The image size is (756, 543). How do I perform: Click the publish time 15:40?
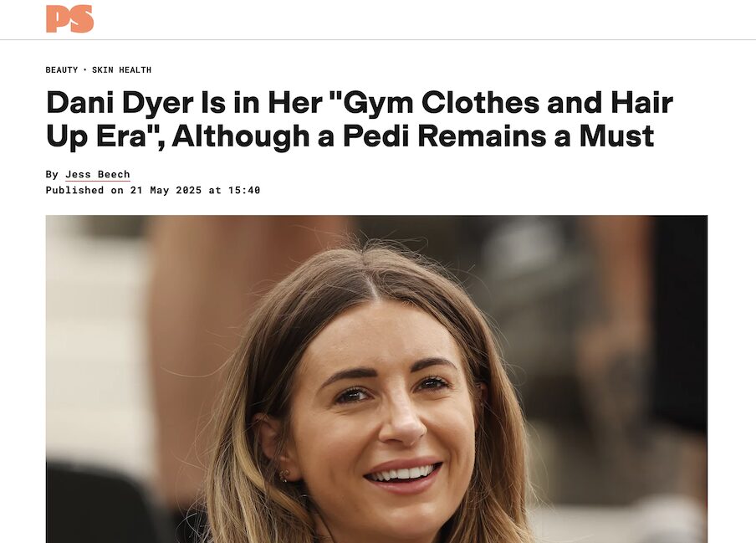244,190
